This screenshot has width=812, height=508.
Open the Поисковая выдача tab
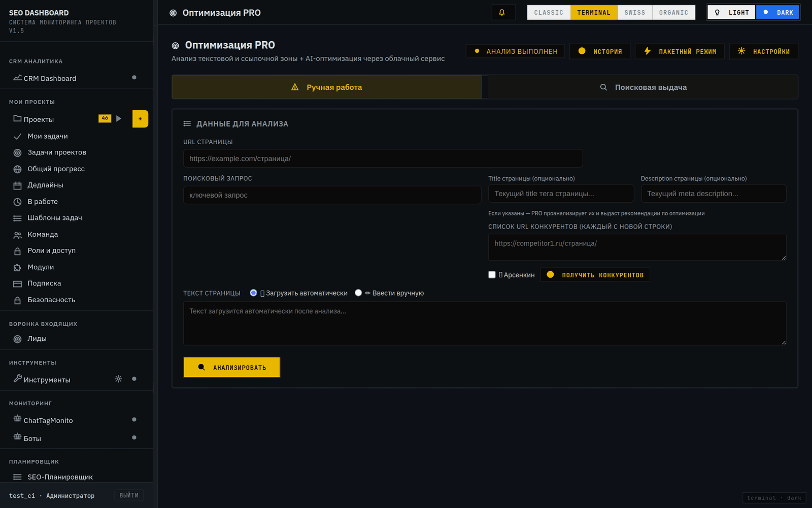tap(643, 87)
